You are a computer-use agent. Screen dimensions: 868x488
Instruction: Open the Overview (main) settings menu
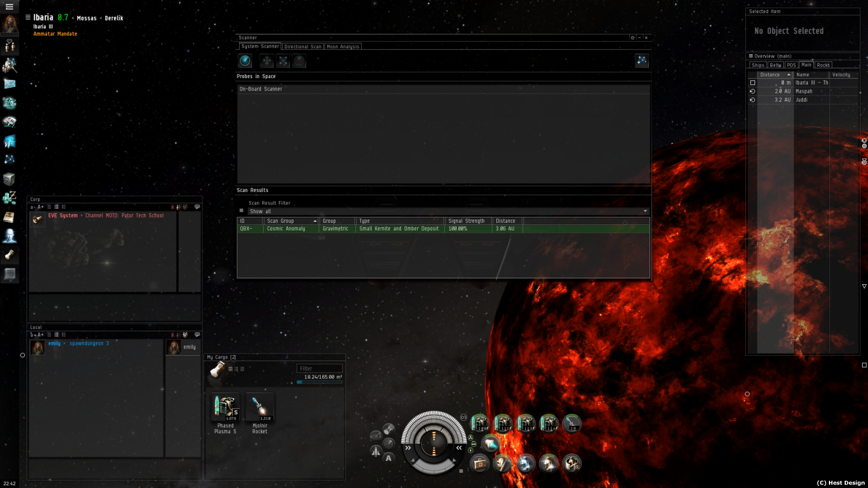(x=751, y=56)
